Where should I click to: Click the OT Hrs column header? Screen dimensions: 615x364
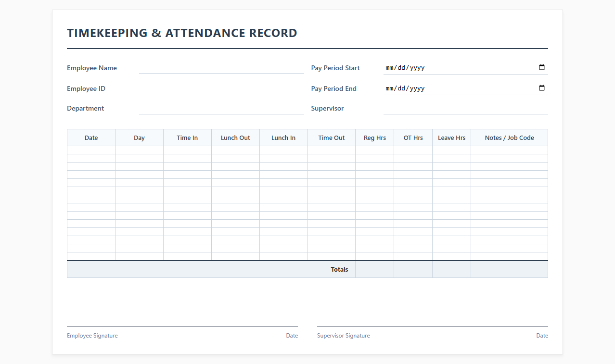pos(413,138)
